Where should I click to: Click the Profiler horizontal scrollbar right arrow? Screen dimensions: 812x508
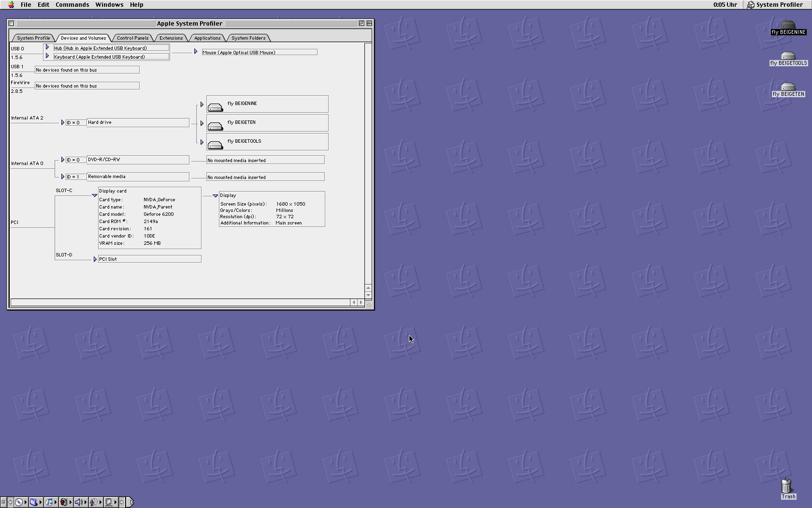(x=361, y=302)
